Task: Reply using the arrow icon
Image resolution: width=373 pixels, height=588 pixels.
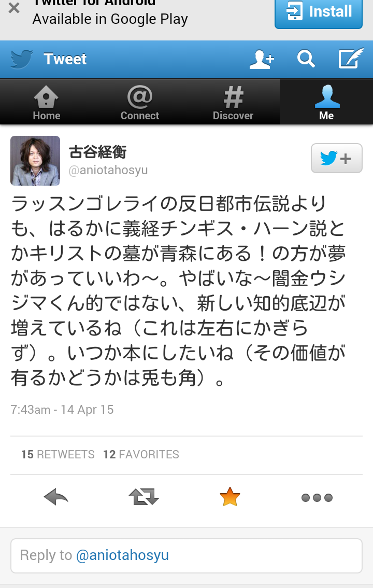Action: (x=56, y=497)
